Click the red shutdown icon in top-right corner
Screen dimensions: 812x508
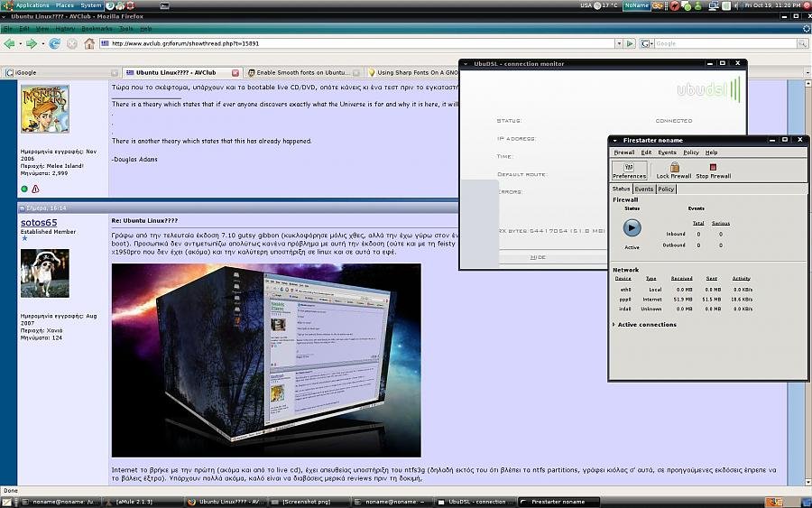(x=807, y=5)
